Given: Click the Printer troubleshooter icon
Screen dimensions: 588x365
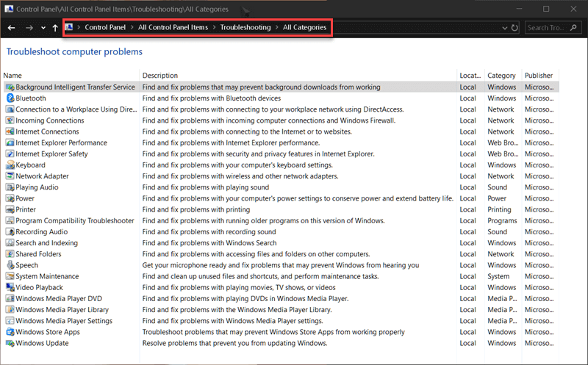Looking at the screenshot, I should pos(10,209).
